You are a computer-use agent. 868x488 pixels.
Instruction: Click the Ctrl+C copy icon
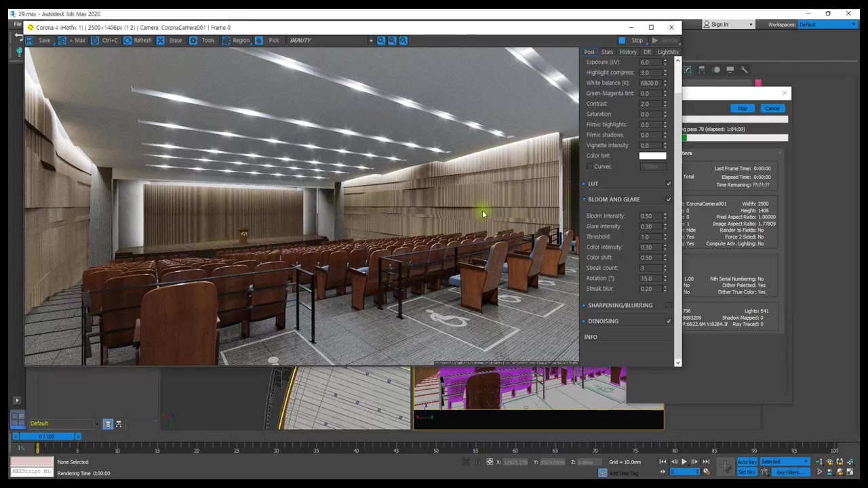(x=95, y=41)
